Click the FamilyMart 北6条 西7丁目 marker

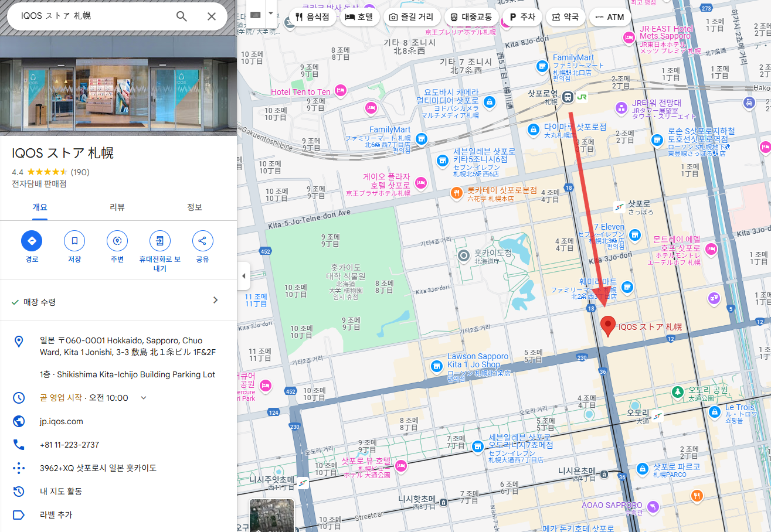point(420,139)
